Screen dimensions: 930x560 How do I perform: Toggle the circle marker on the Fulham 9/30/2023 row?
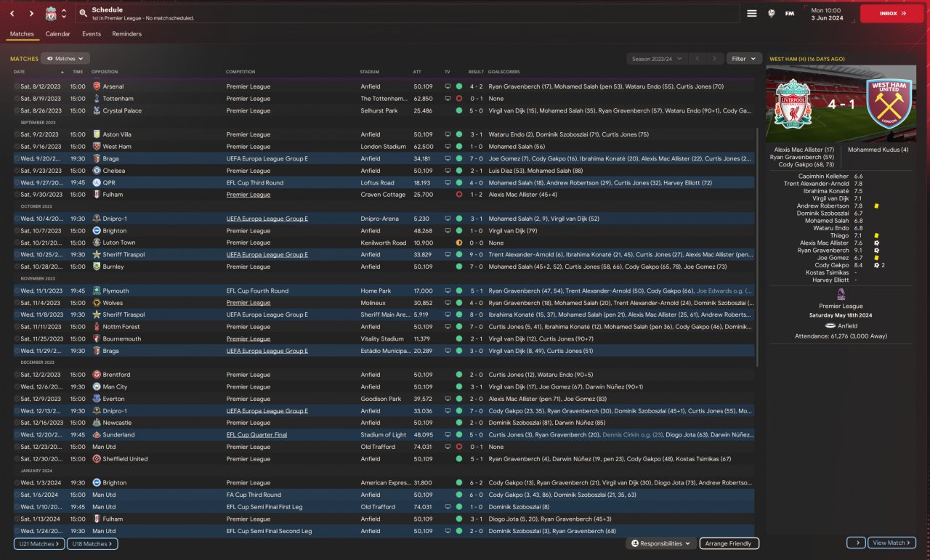click(x=17, y=195)
